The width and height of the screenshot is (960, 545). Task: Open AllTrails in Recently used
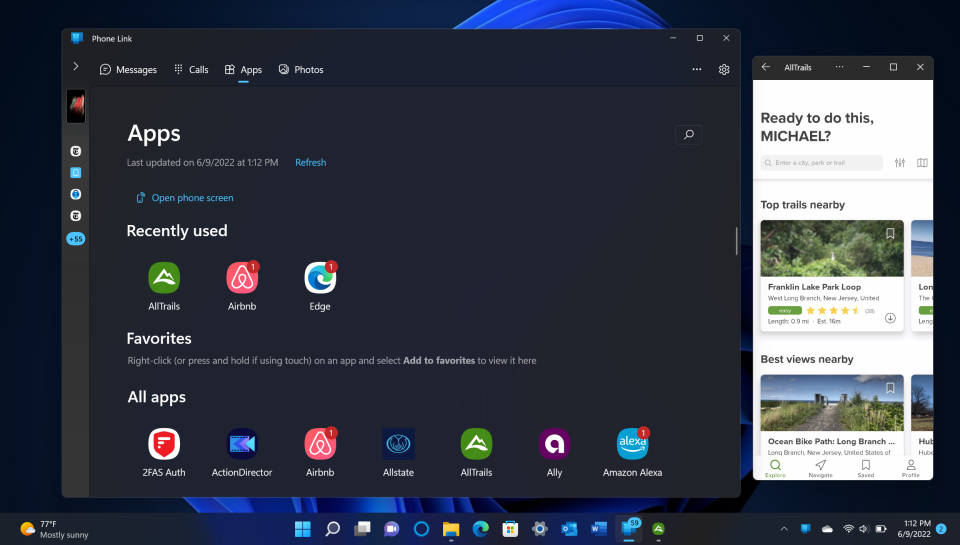click(164, 279)
